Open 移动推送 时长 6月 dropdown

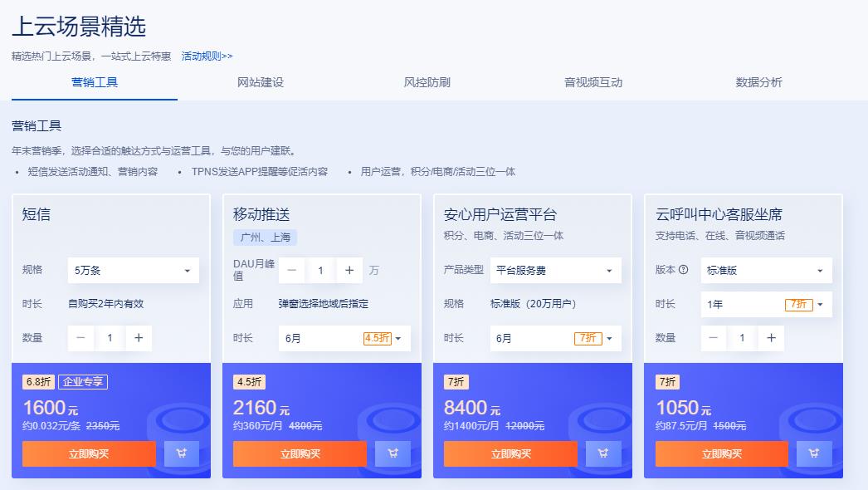coord(344,338)
